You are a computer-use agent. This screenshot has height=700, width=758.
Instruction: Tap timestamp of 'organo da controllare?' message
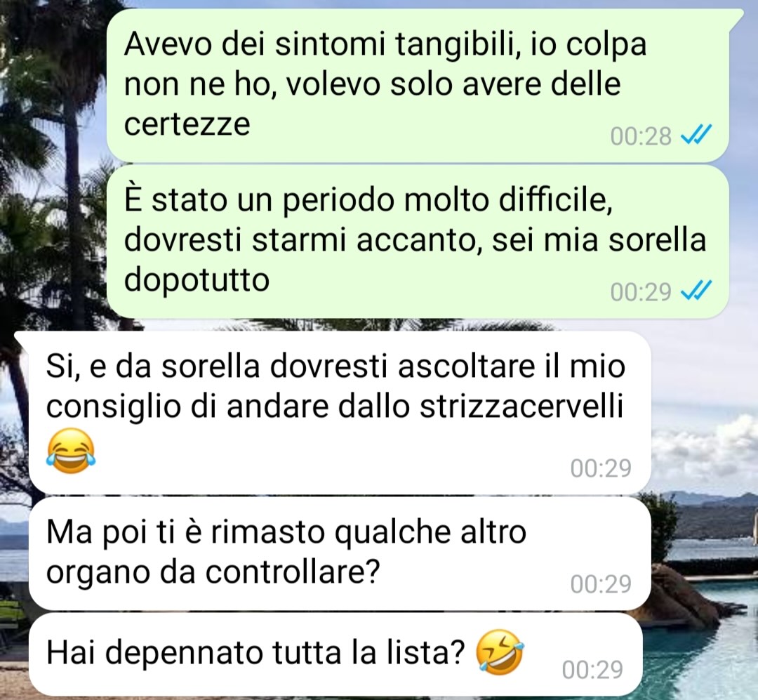(601, 584)
